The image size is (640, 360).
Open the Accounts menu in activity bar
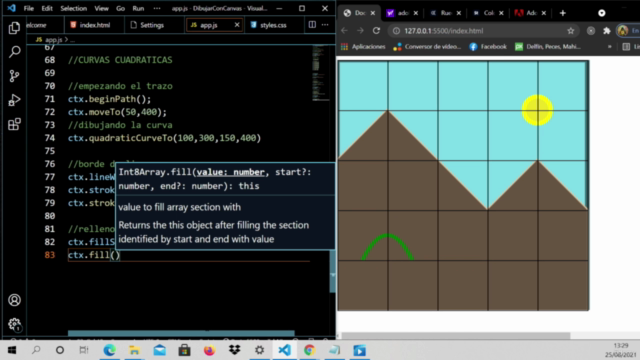click(14, 300)
